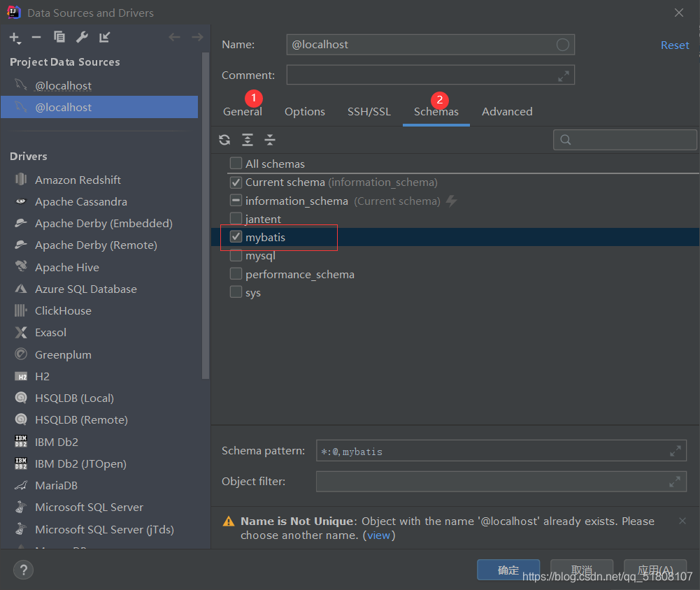Click the collapse all schemas icon
The height and width of the screenshot is (590, 700).
click(x=270, y=140)
